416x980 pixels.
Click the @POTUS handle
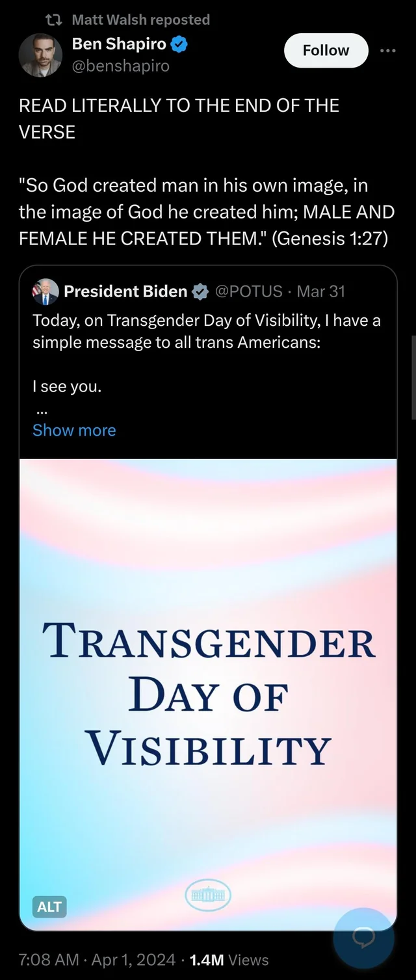(x=248, y=291)
